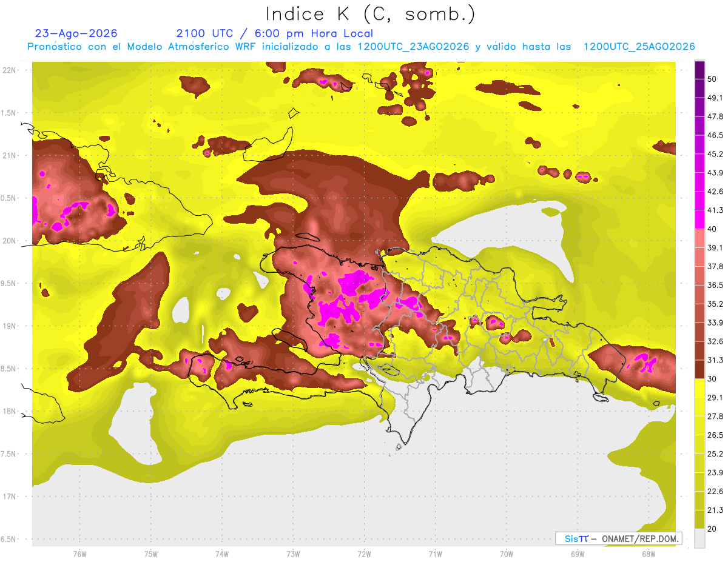Viewport: 728px width, 562px height.
Task: Click the colorbar value '32.6'
Action: pos(715,341)
